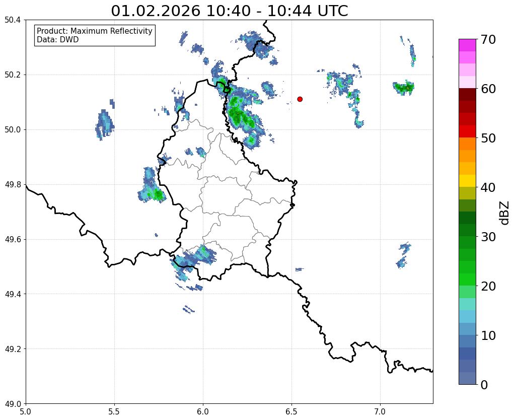Screen dimensions: 515x420
Task: Click the yellow 40 dBZ colorbar segment
Action: point(467,181)
